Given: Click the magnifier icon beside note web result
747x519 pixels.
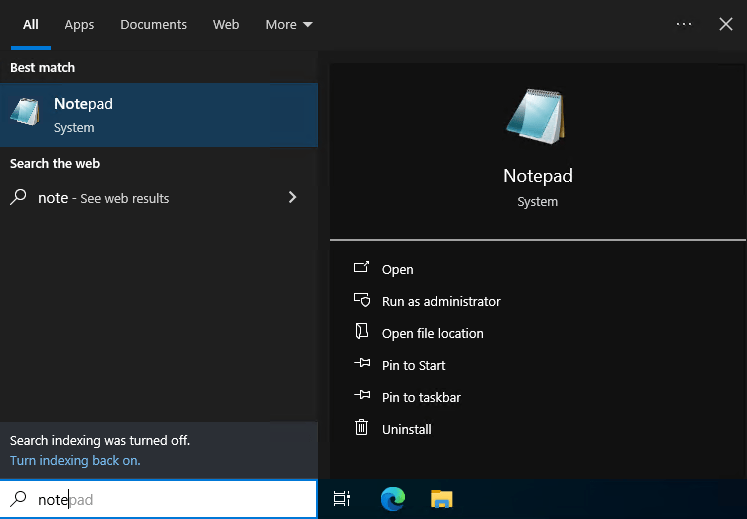Looking at the screenshot, I should pos(19,197).
